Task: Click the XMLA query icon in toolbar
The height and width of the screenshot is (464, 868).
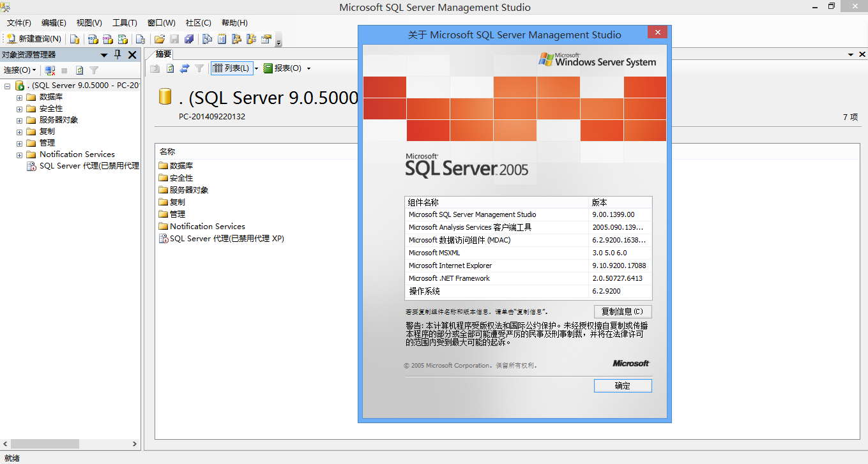Action: 123,39
